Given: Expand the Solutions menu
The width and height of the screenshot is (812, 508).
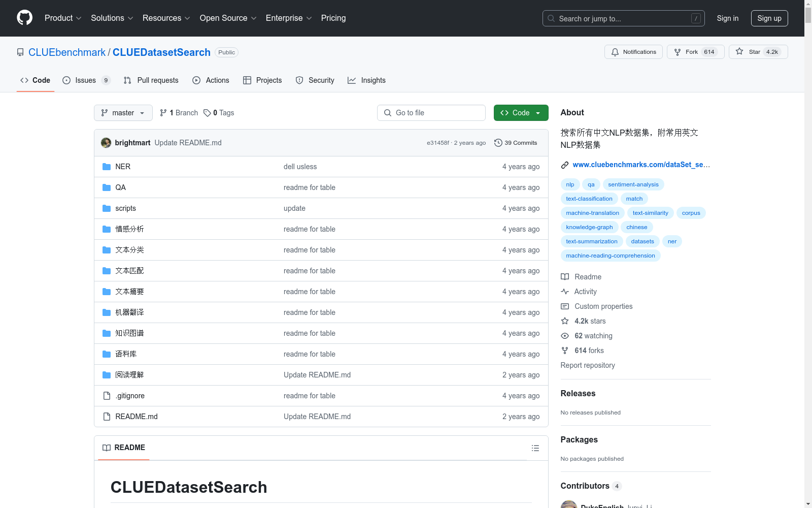Looking at the screenshot, I should click(112, 18).
